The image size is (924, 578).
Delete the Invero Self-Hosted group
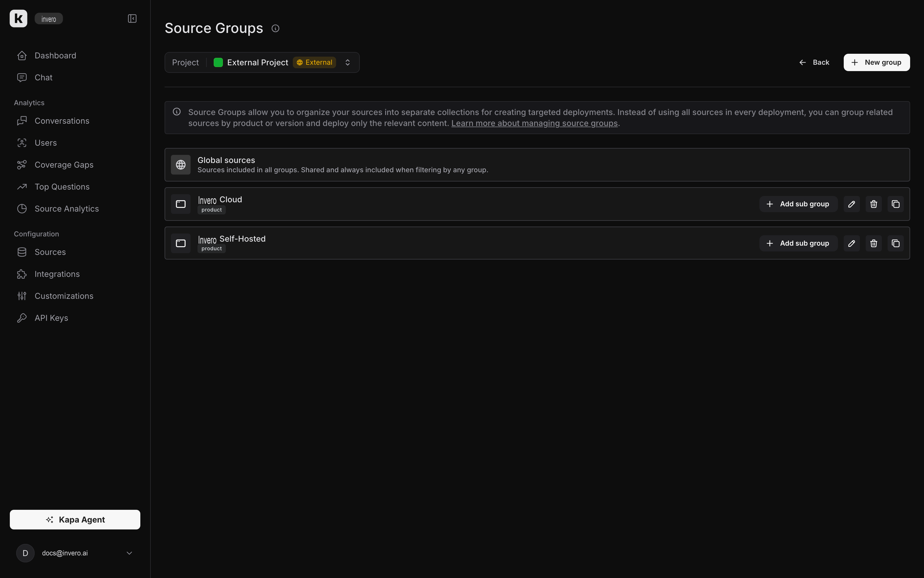tap(873, 243)
